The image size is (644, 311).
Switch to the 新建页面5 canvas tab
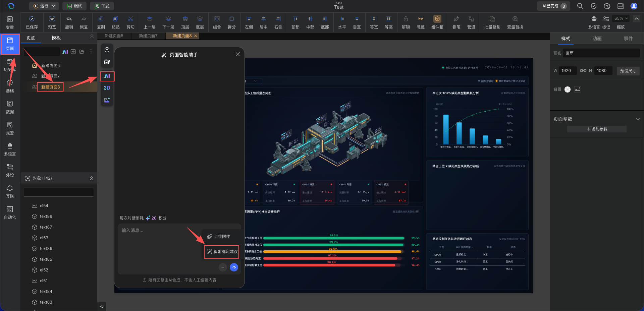click(114, 36)
